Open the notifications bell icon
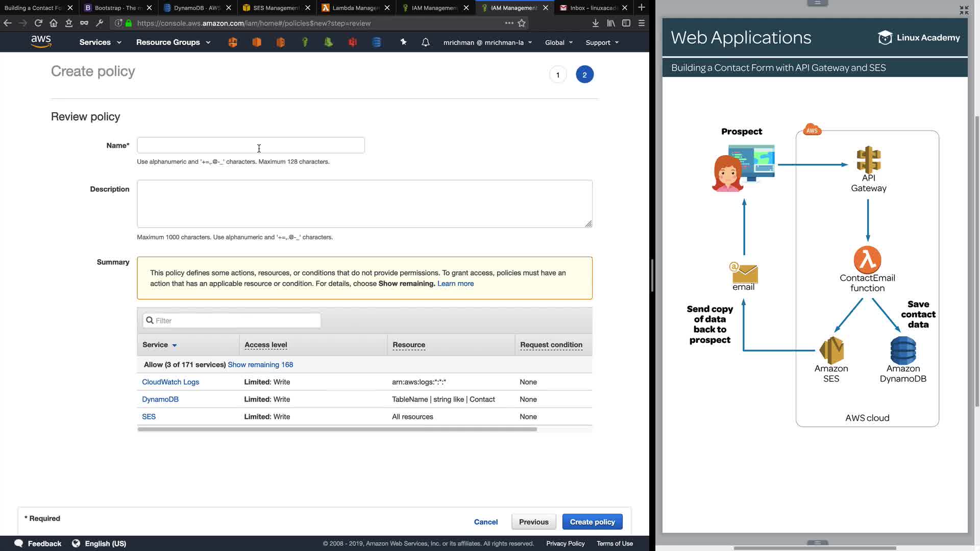The height and width of the screenshot is (551, 980). 425,42
